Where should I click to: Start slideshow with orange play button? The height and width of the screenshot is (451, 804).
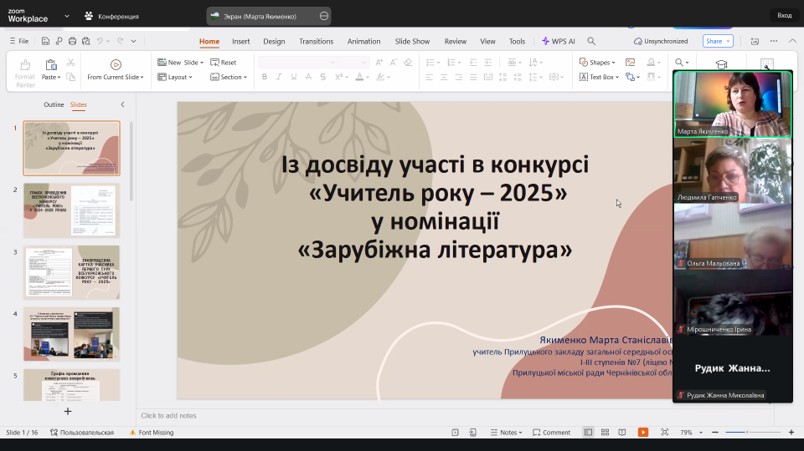643,432
